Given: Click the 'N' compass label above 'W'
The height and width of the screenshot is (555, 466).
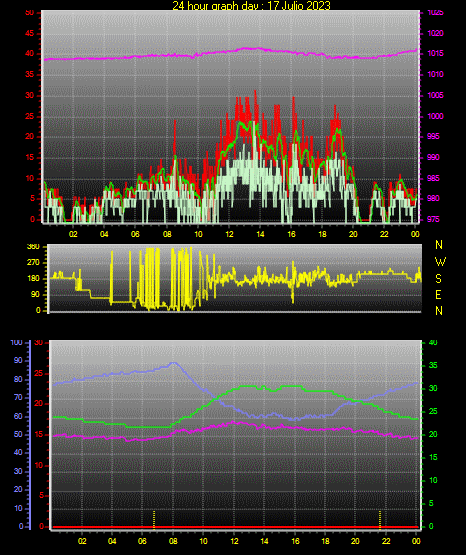Looking at the screenshot, I should click(x=439, y=245).
